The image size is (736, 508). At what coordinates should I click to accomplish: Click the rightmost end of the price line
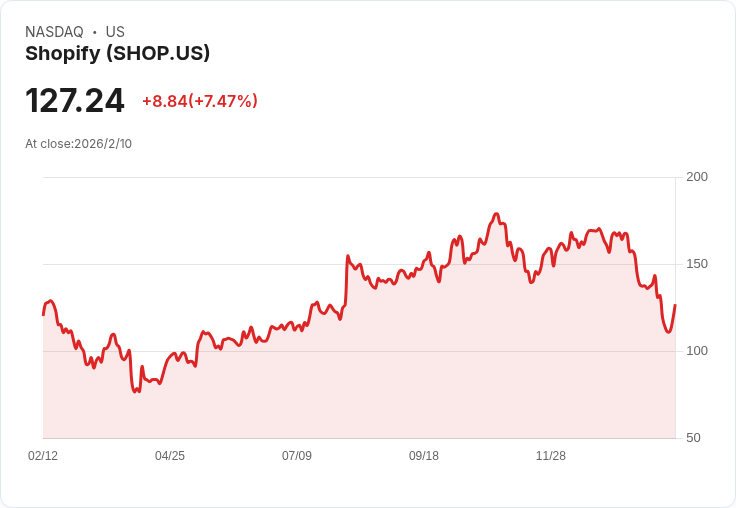pyautogui.click(x=675, y=305)
